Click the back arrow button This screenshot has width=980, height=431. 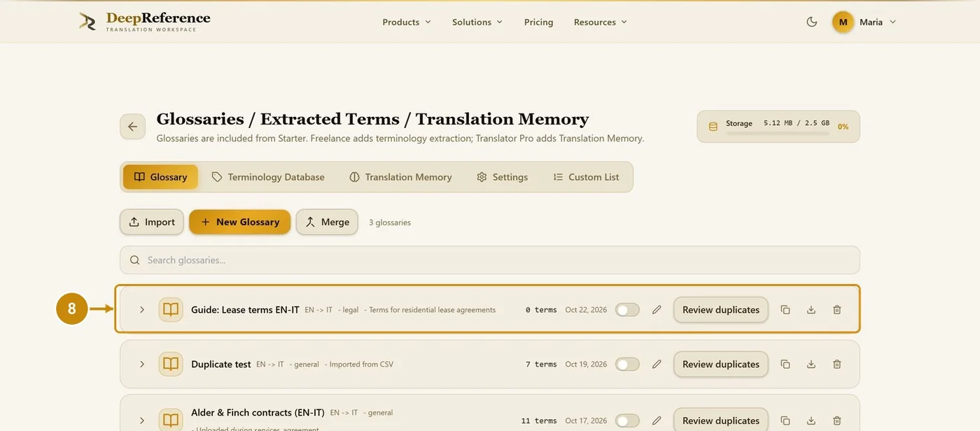coord(132,127)
